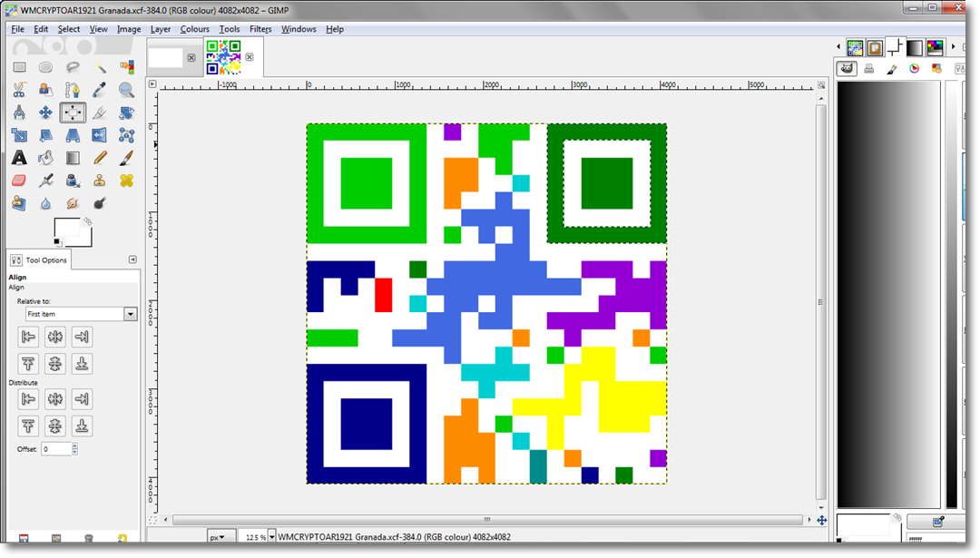Select the Measure compass tool

point(19,113)
